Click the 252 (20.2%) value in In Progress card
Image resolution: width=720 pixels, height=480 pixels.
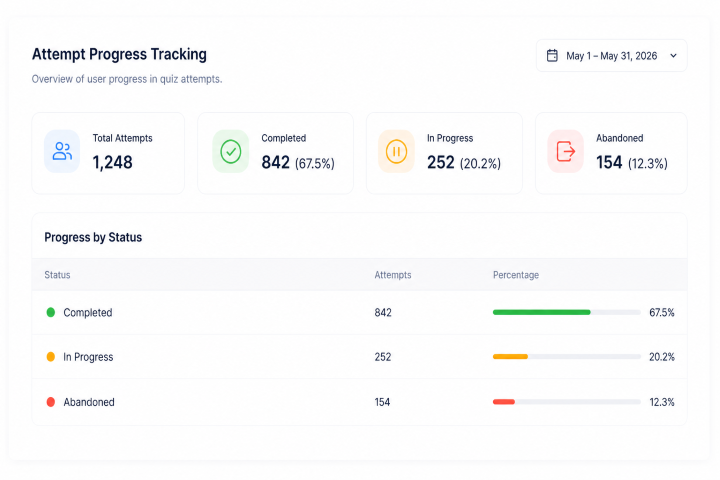tap(464, 163)
